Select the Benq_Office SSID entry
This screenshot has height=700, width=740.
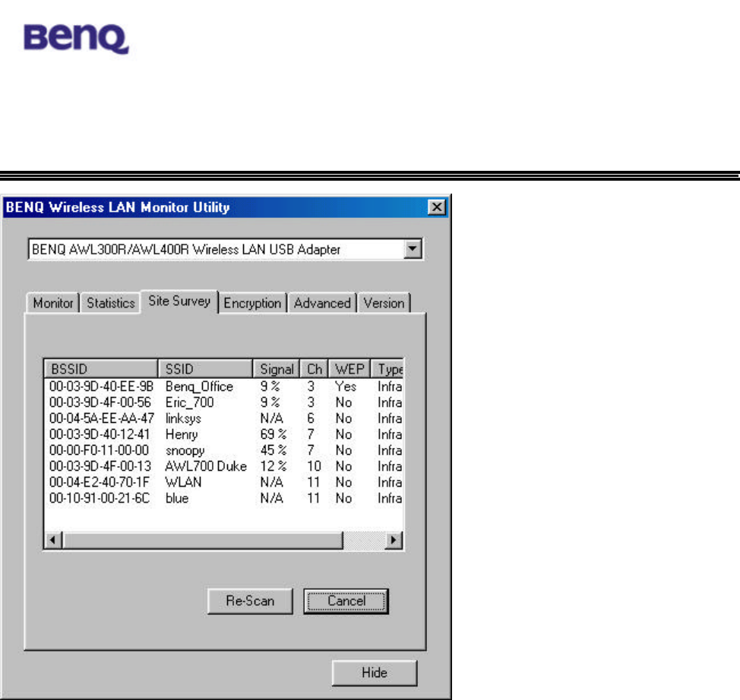pyautogui.click(x=199, y=386)
